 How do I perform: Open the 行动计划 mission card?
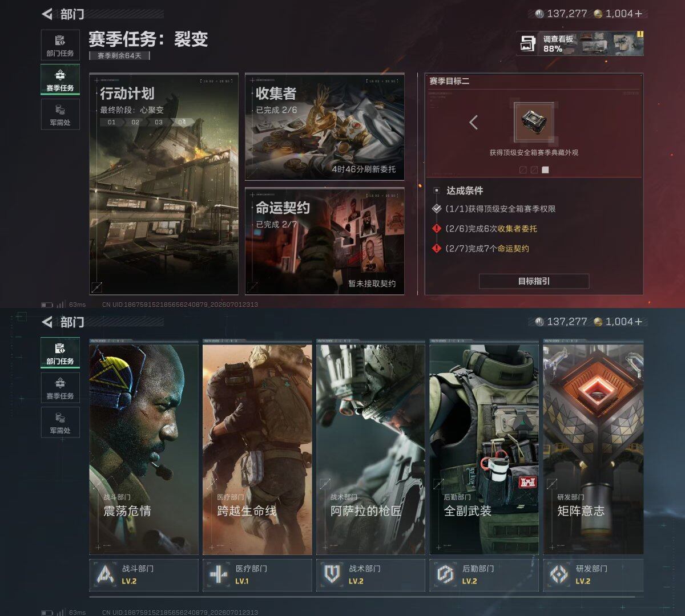(164, 184)
